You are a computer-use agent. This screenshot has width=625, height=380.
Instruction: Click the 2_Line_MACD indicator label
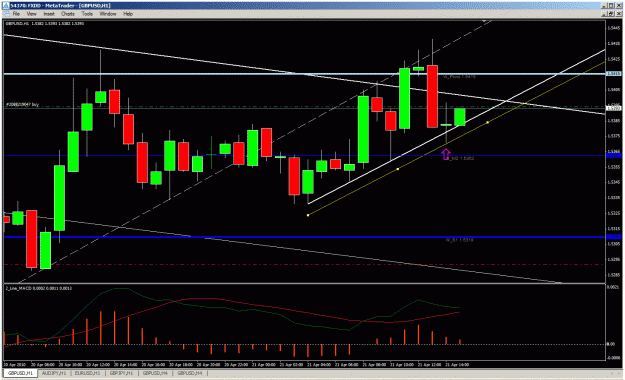click(x=39, y=288)
